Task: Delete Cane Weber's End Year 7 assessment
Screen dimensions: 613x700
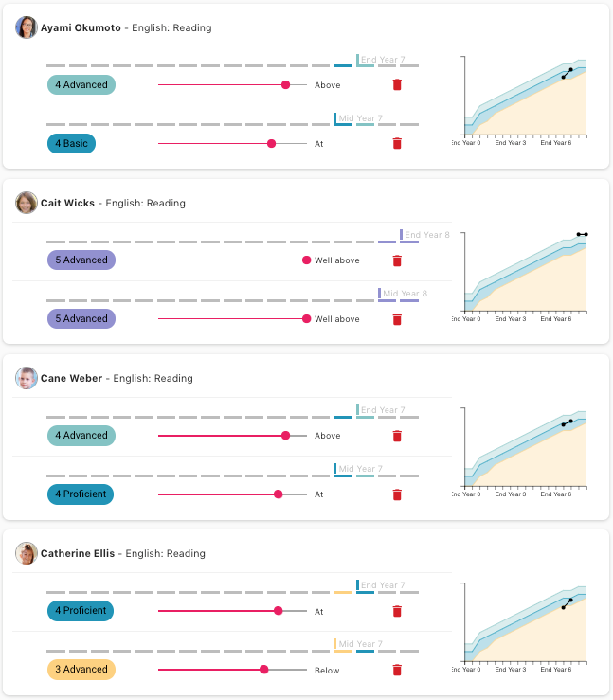Action: [x=397, y=436]
